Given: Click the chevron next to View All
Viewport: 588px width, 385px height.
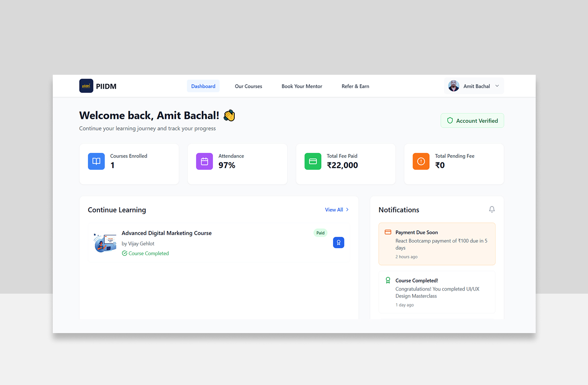Looking at the screenshot, I should coord(347,210).
